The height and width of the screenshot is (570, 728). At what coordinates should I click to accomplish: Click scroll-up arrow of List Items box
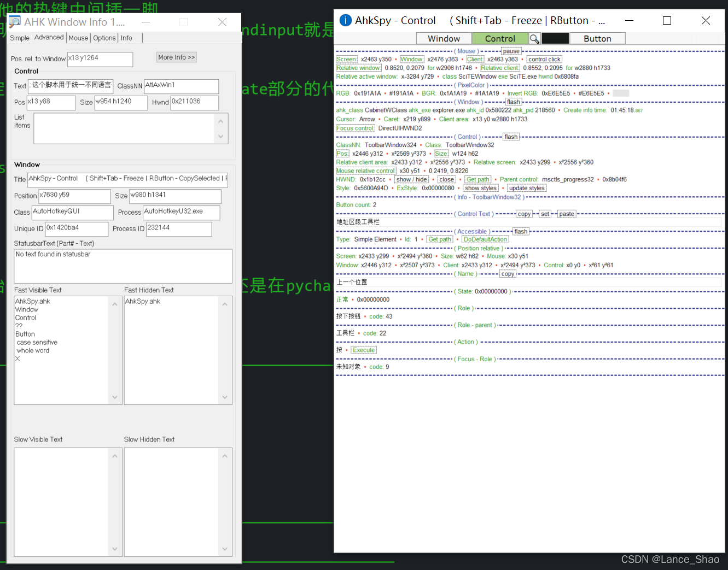click(x=221, y=121)
